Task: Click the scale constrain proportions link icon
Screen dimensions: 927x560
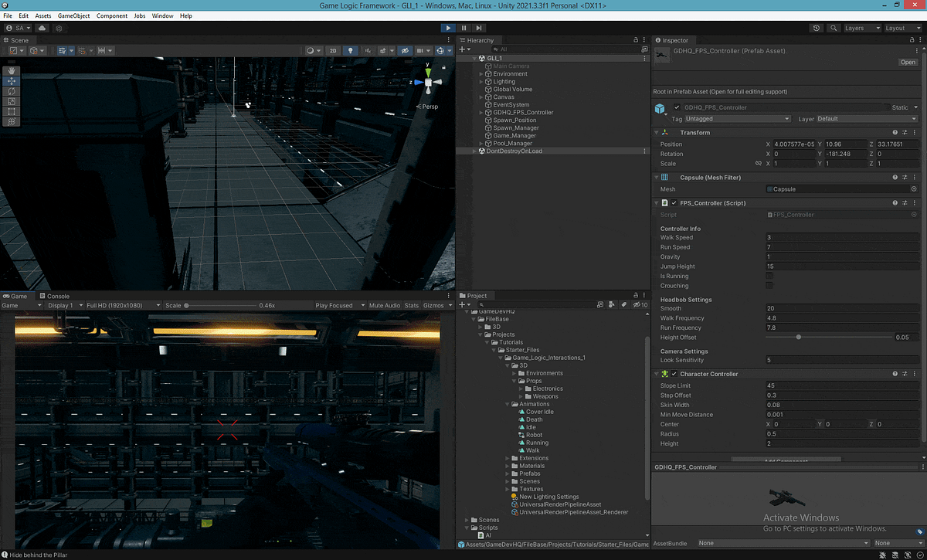Action: (x=759, y=163)
